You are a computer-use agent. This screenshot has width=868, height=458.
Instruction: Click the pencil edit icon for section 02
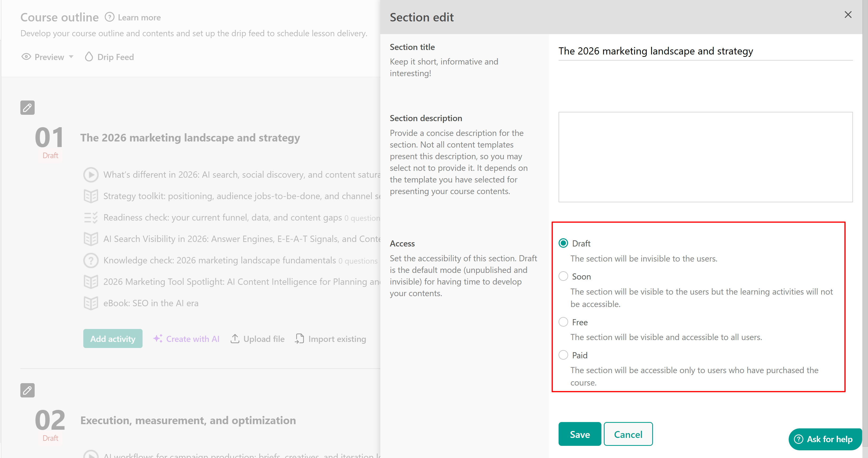pos(27,390)
